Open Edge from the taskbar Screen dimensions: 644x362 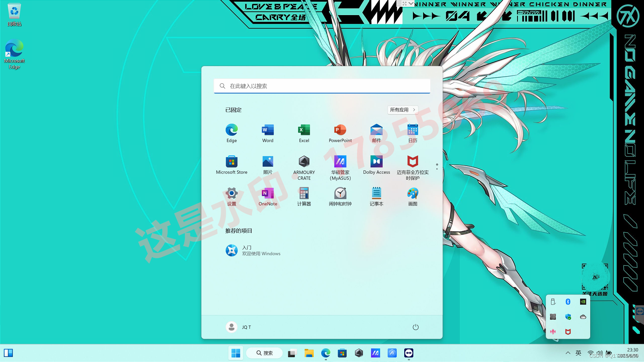pyautogui.click(x=326, y=353)
